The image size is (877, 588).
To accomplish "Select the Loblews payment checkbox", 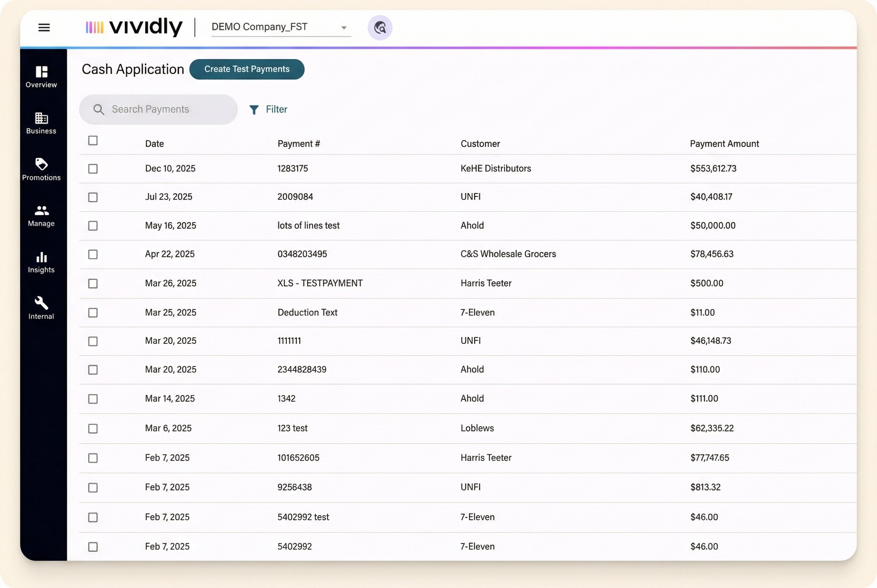I will click(x=93, y=429).
